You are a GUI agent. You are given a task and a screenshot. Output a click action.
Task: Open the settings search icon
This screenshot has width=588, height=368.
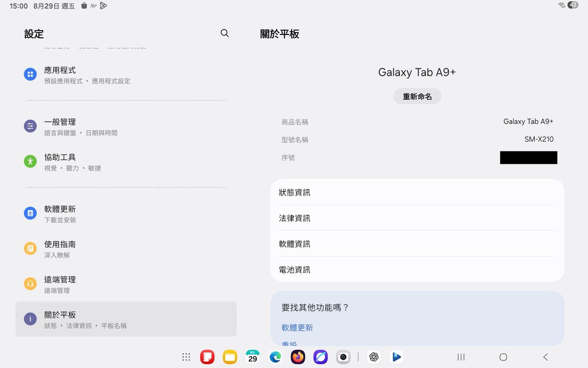point(225,33)
